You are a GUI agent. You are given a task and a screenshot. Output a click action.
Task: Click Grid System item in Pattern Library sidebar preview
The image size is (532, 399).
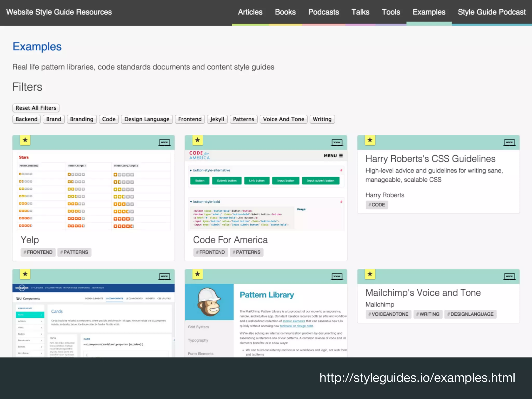[198, 327]
